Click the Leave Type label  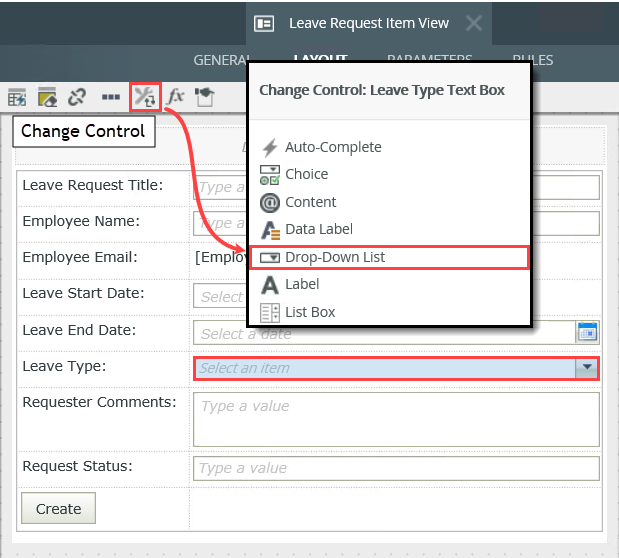[x=64, y=366]
